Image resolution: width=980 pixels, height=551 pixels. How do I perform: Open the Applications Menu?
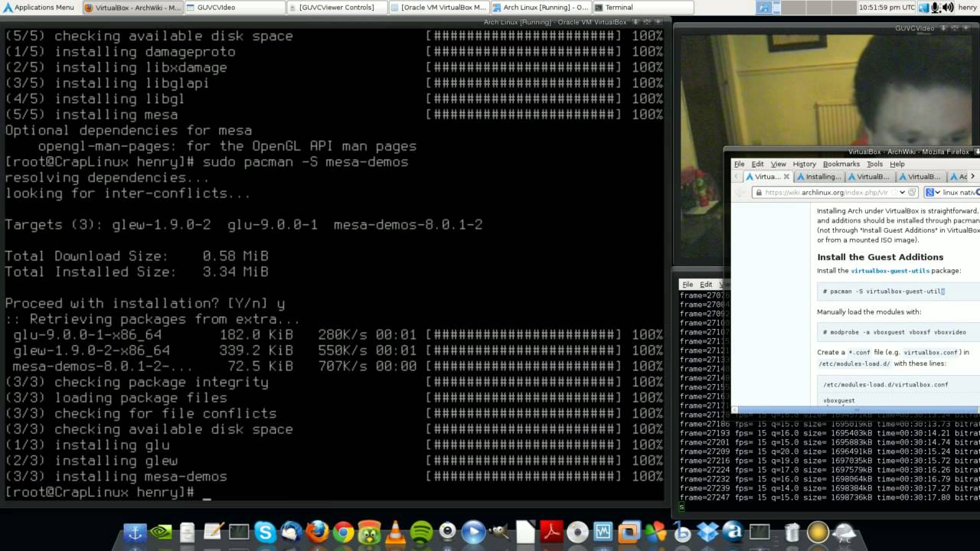[x=39, y=7]
